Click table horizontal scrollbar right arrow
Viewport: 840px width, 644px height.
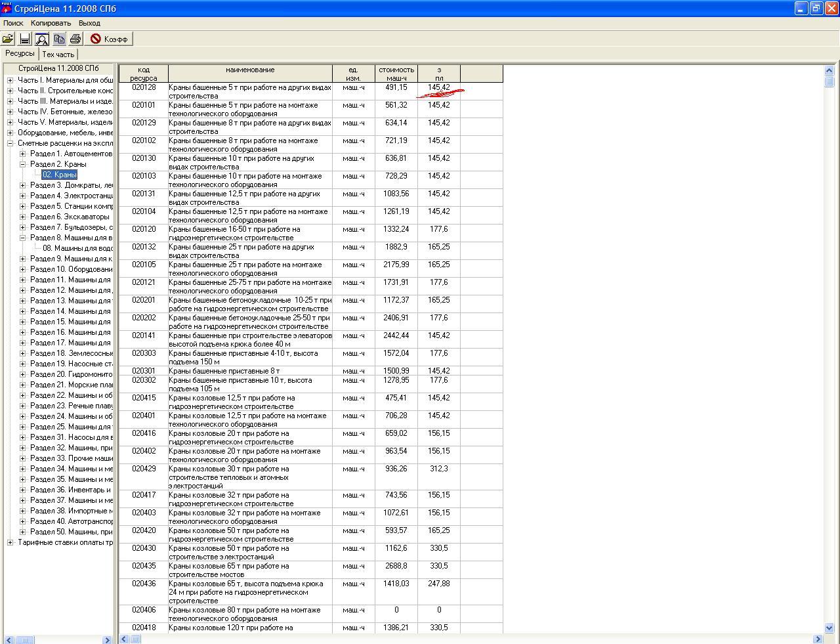pyautogui.click(x=818, y=639)
